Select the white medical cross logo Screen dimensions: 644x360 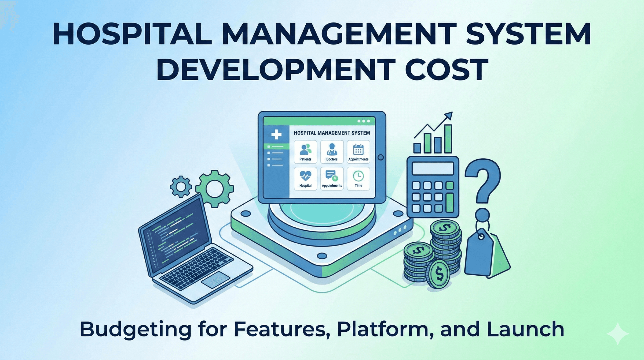click(277, 135)
